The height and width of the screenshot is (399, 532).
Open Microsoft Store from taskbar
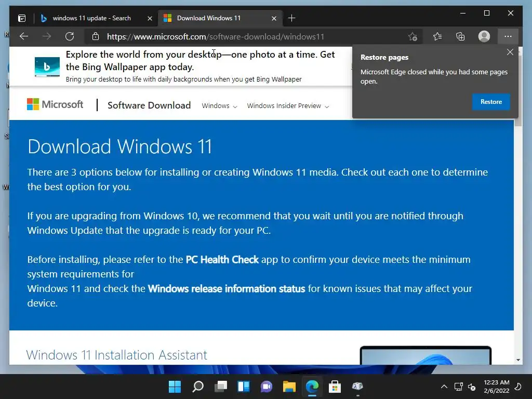click(335, 387)
